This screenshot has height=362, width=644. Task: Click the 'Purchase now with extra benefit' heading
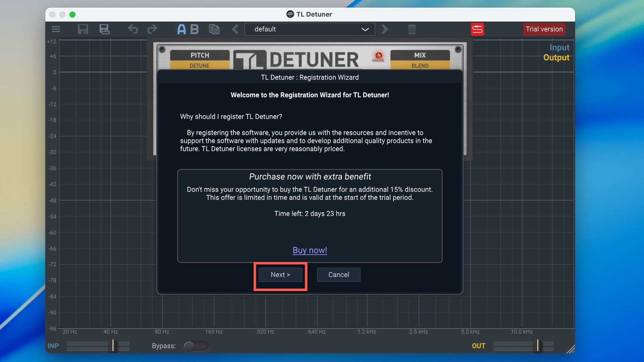click(310, 177)
